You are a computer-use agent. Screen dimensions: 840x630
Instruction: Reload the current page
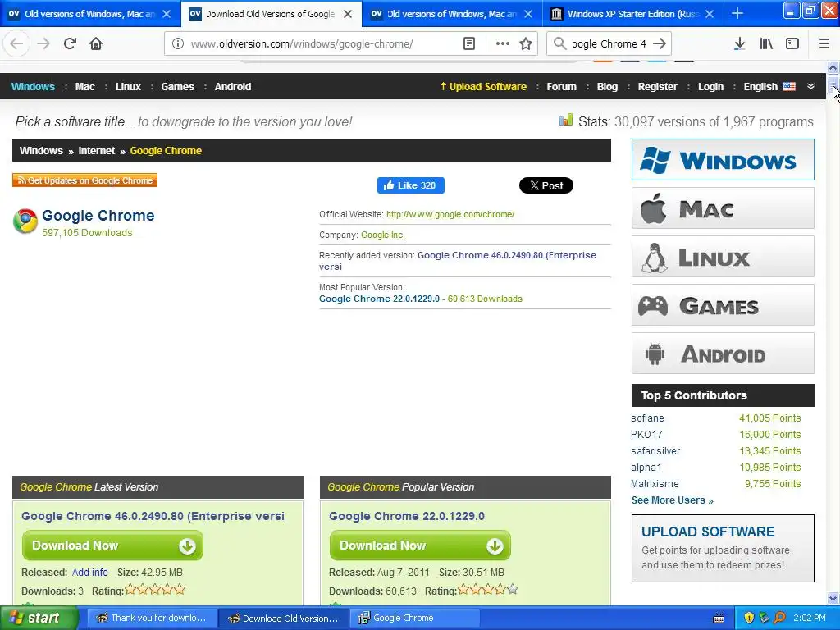pos(70,43)
